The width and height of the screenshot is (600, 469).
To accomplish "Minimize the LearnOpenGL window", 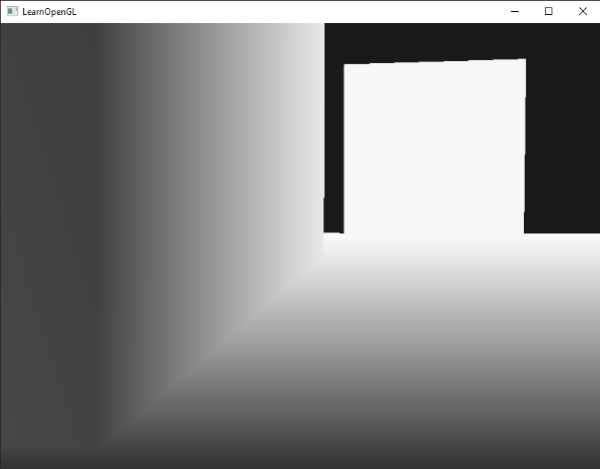I will tap(514, 11).
